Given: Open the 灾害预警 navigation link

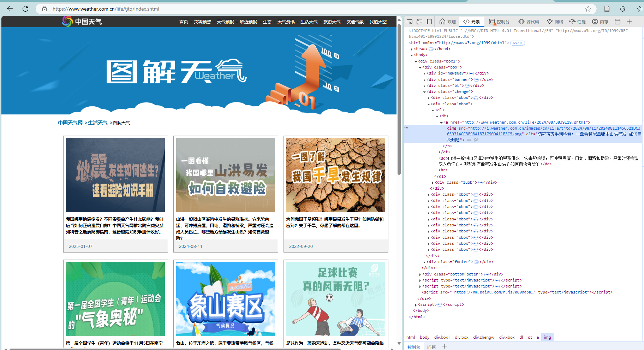Looking at the screenshot, I should coord(202,22).
